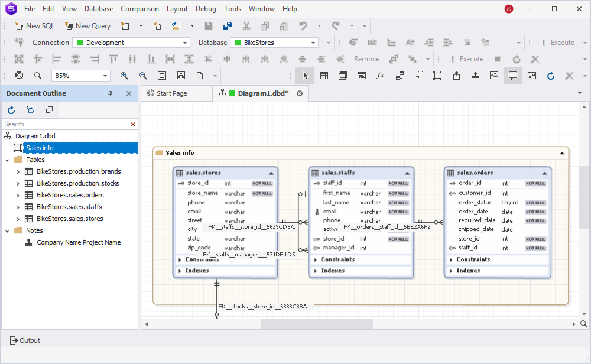This screenshot has width=591, height=364.
Task: Open the Output panel
Action: click(25, 340)
